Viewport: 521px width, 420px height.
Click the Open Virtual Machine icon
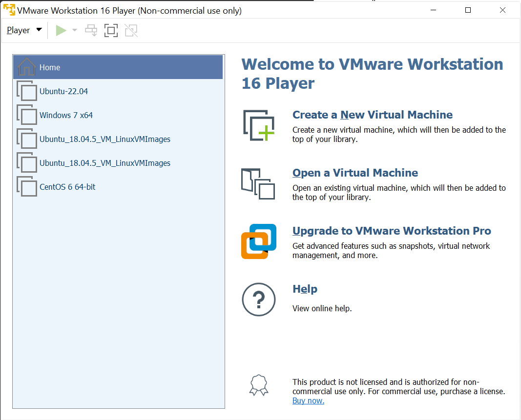tap(258, 183)
